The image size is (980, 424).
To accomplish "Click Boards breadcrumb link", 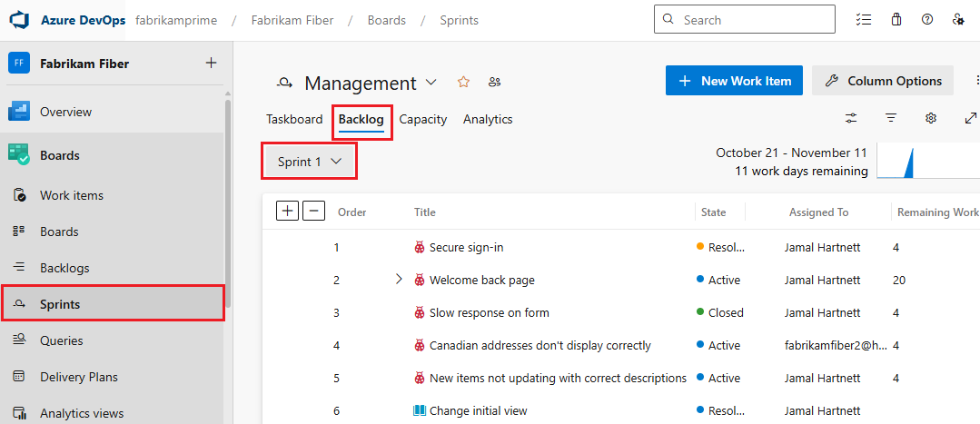I will coord(386,20).
